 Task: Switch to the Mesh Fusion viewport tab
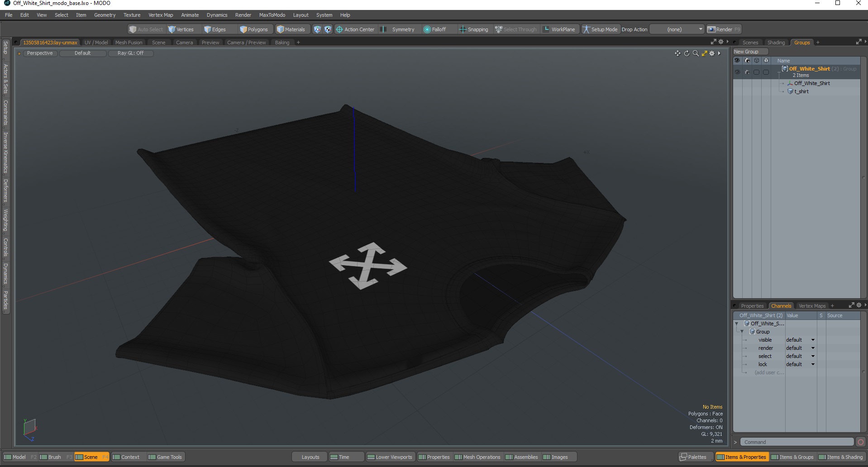pyautogui.click(x=129, y=43)
